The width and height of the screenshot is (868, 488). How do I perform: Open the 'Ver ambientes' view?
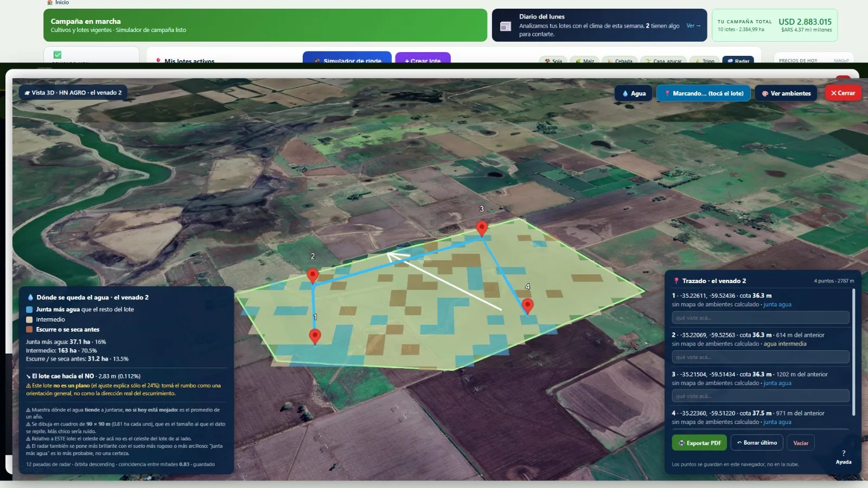pos(786,93)
